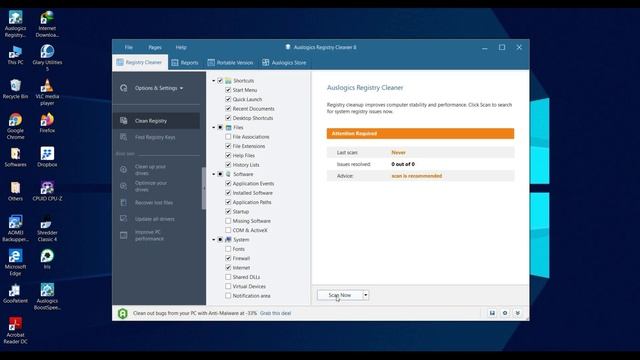Viewport: 640px width, 360px height.
Task: Click the Scan Now button
Action: click(340, 295)
